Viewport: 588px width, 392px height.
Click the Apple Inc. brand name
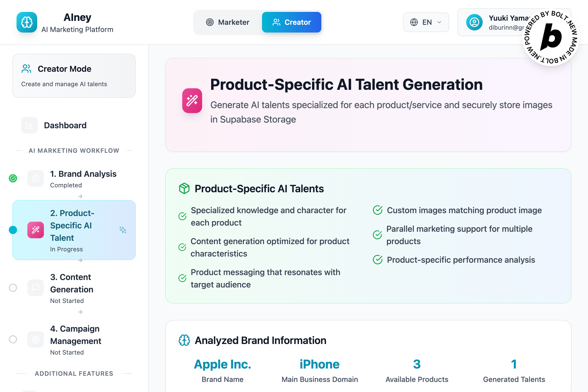pos(222,364)
